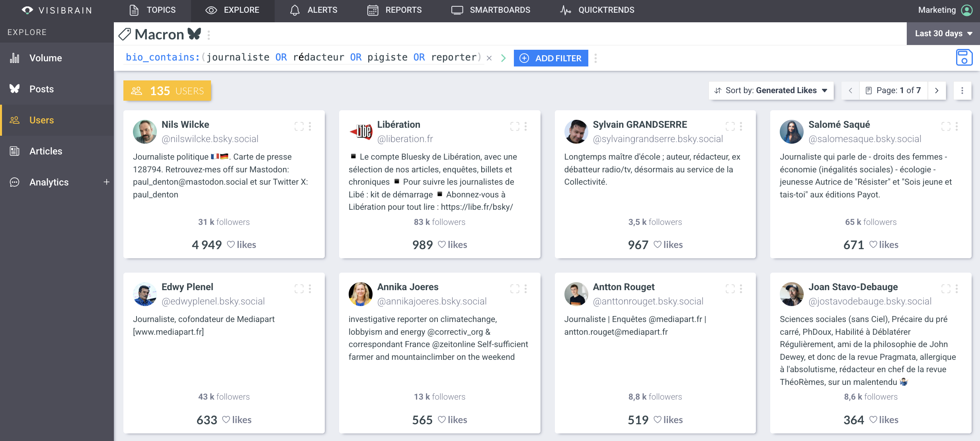This screenshot has height=441, width=980.
Task: Add a new Analytics item with plus
Action: point(106,182)
